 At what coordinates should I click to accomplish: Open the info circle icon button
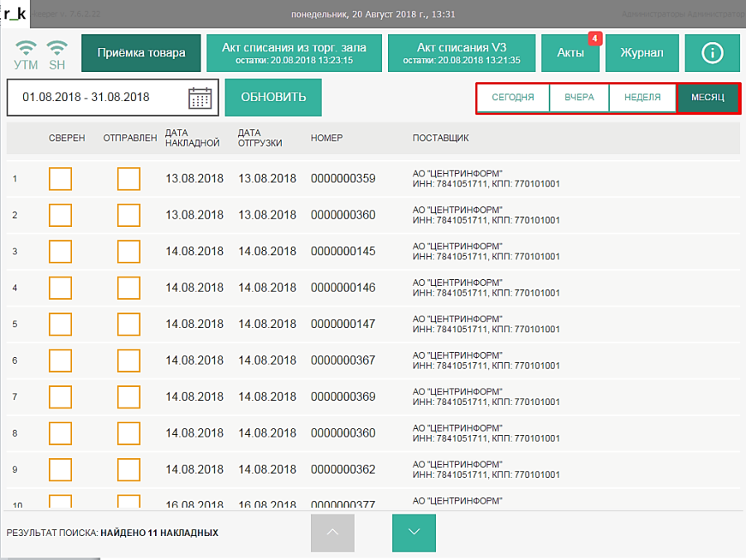coord(712,53)
